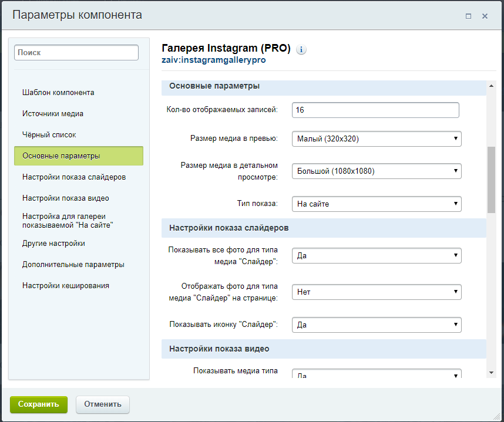Expand the Показывать иконку "Слайдер" dropdown

pyautogui.click(x=377, y=325)
